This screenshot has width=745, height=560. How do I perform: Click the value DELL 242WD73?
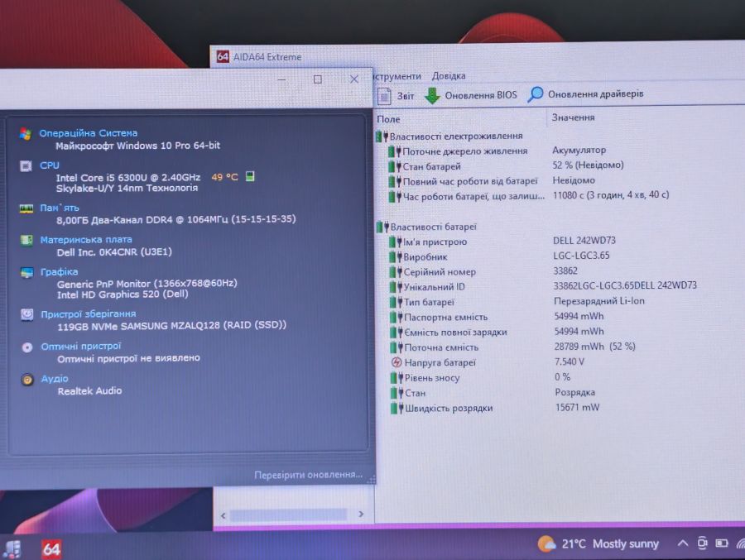[x=584, y=241]
